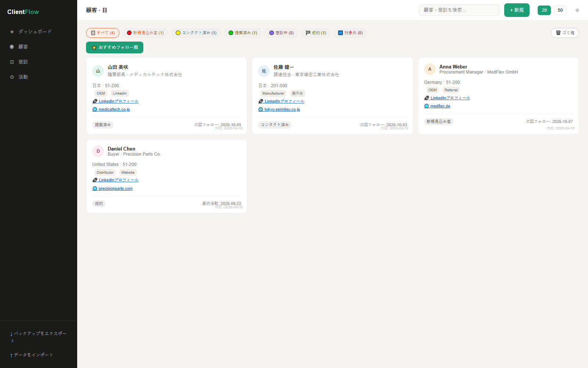Set page size to 50
This screenshot has width=588, height=368.
pyautogui.click(x=560, y=10)
